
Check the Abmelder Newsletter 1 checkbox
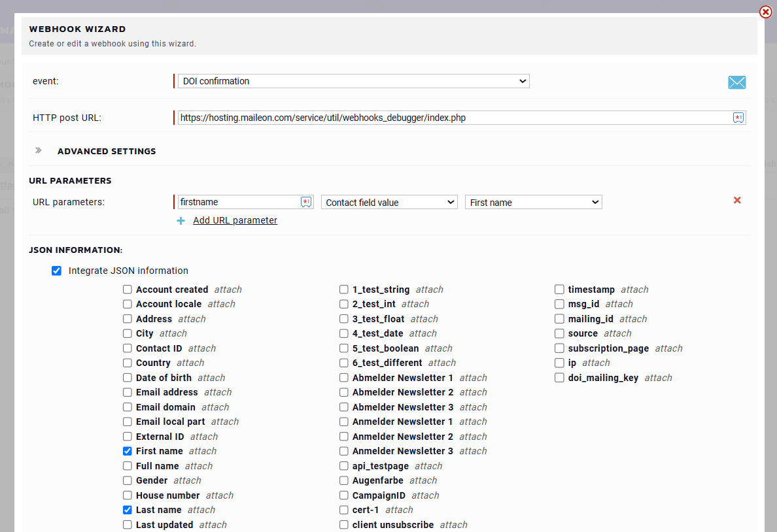344,378
